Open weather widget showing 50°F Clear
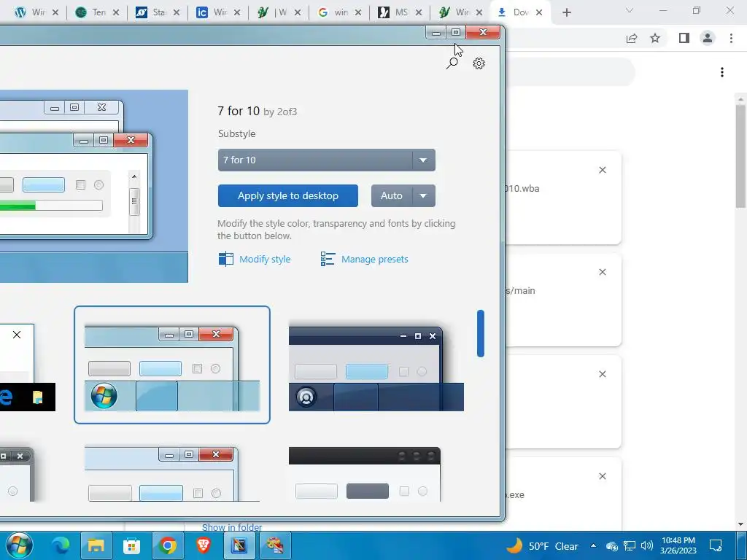 pos(542,545)
